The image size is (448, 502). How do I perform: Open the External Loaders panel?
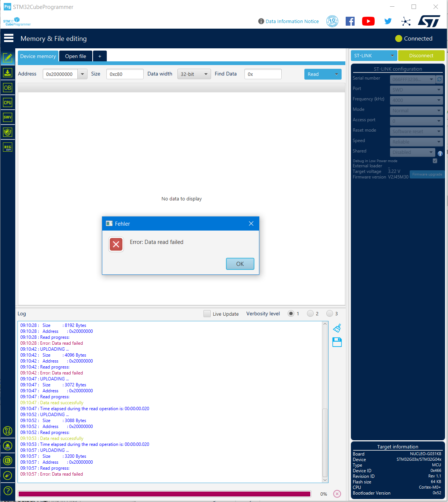(x=7, y=460)
